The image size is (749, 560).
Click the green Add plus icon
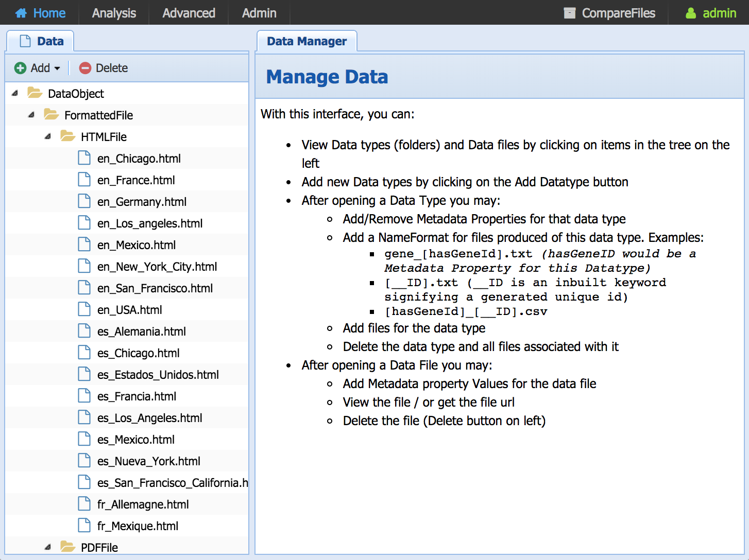click(21, 68)
